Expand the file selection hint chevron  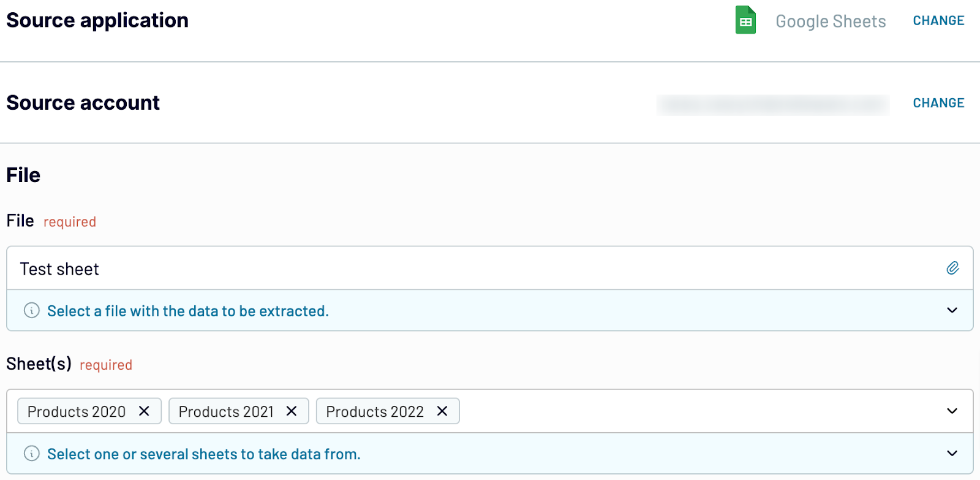click(x=952, y=310)
